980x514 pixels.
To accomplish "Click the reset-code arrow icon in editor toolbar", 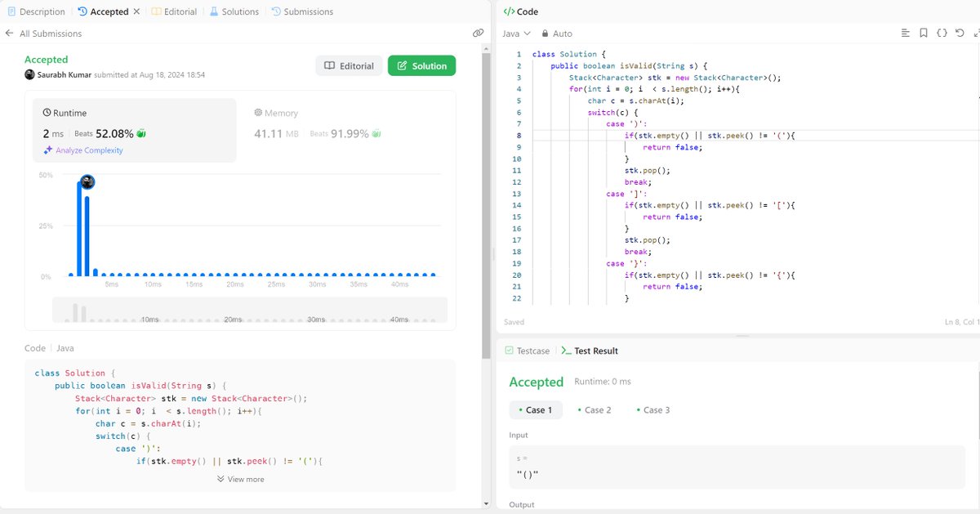I will (x=960, y=32).
